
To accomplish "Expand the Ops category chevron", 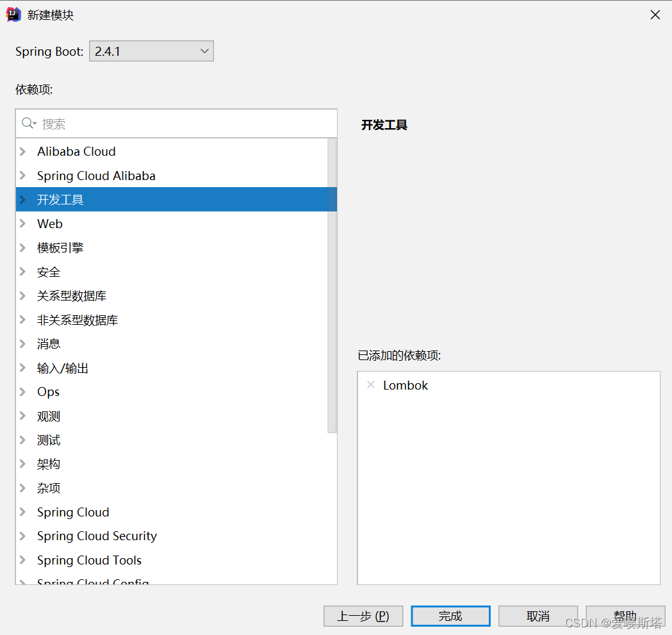I will pyautogui.click(x=22, y=392).
